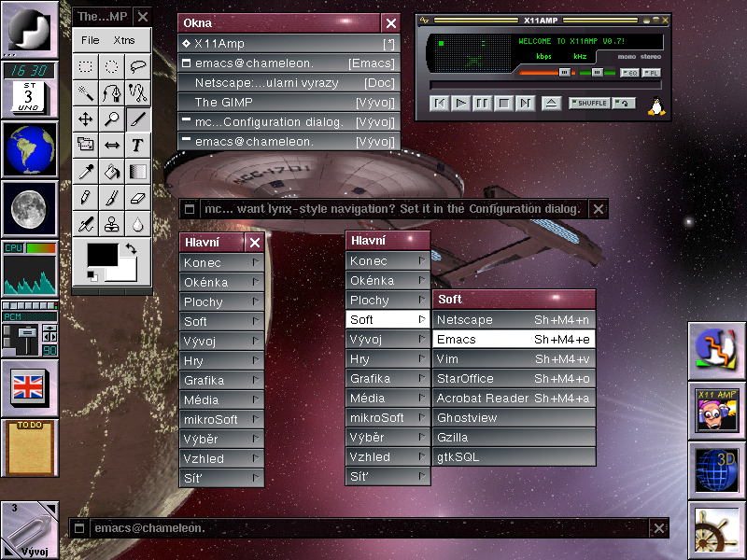Adjust the green balance slider in X11Amp
Image resolution: width=747 pixels, height=560 pixels.
598,73
